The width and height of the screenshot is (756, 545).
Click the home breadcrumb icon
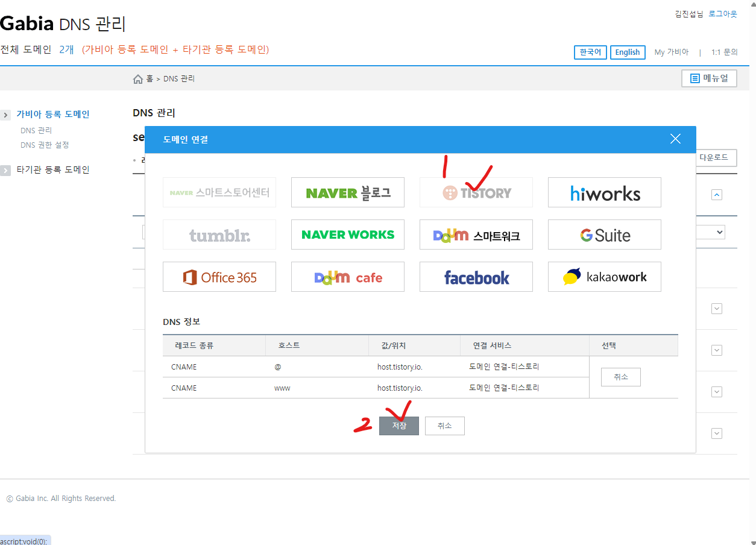[137, 78]
